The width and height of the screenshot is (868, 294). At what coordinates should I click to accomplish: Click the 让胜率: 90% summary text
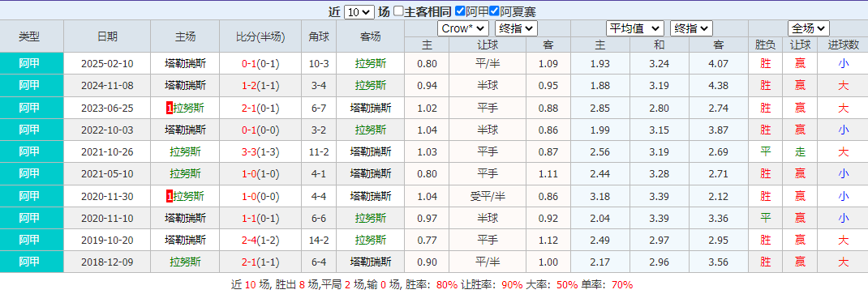[492, 285]
